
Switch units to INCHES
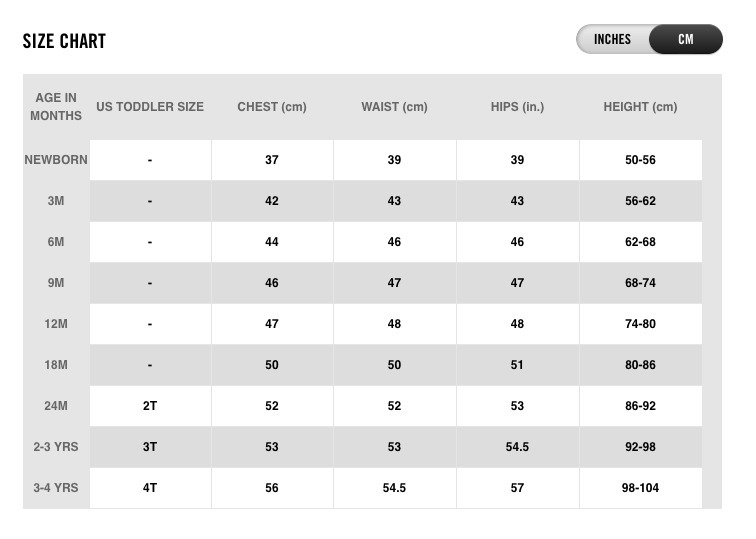[612, 39]
